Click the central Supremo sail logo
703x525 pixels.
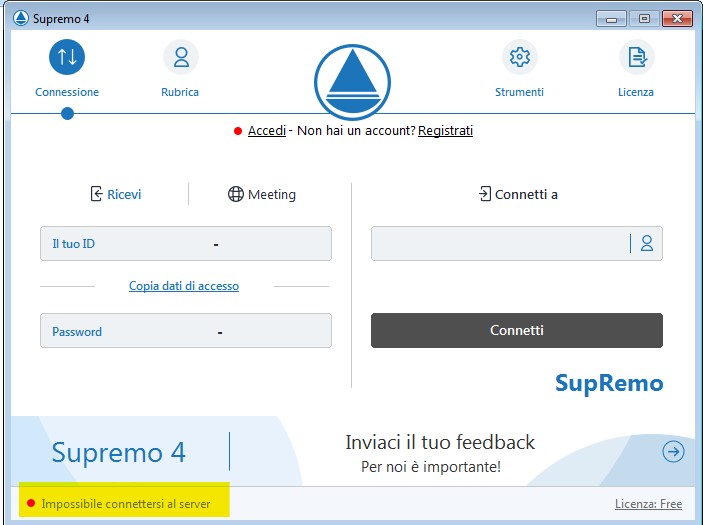352,82
